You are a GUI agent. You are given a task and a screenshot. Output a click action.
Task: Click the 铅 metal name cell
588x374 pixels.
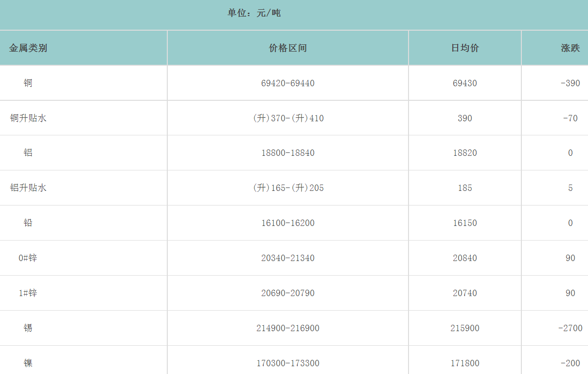click(28, 223)
